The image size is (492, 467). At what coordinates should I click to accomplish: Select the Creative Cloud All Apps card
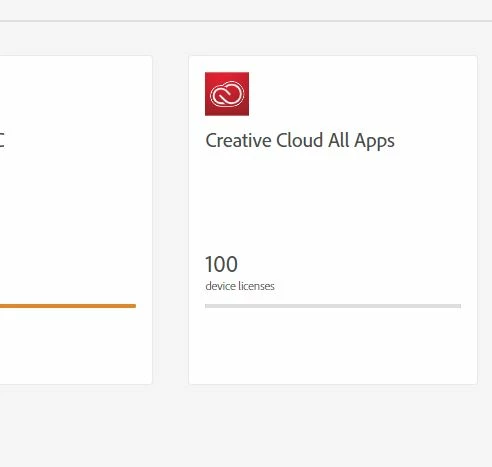(x=333, y=220)
